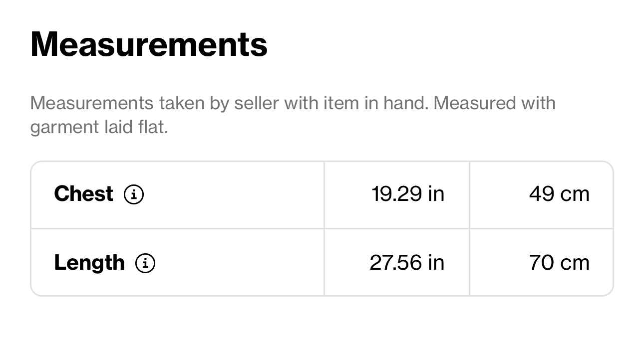Open the Chest measurement info icon
The height and width of the screenshot is (347, 644).
(x=134, y=194)
